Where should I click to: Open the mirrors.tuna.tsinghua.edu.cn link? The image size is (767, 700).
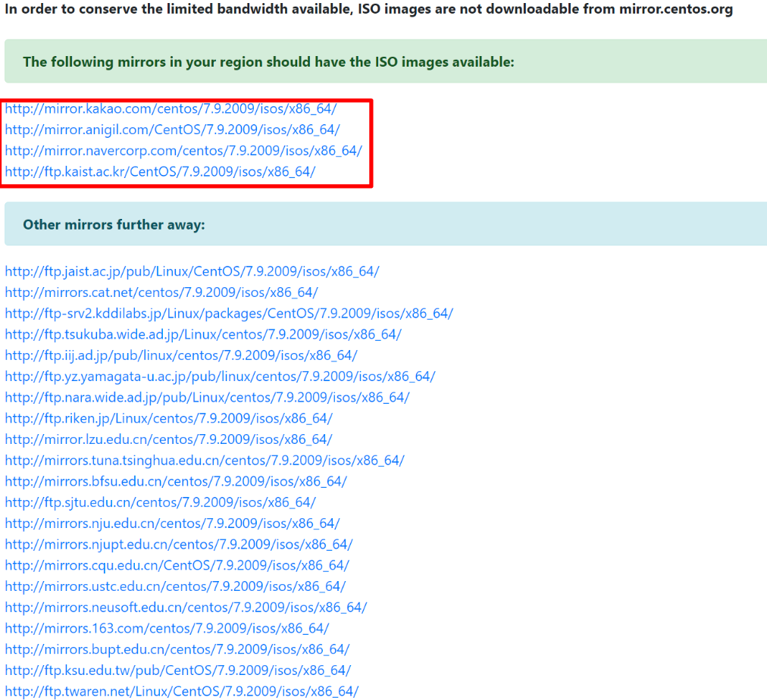tap(205, 461)
